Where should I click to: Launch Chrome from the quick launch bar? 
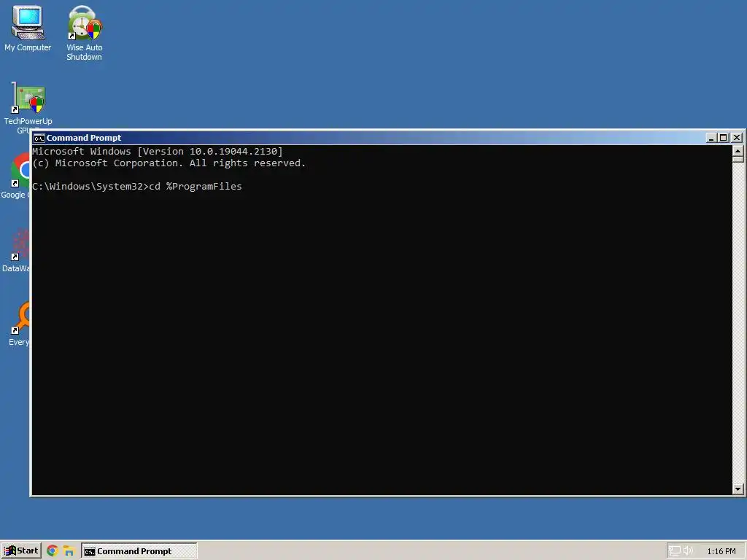(x=53, y=551)
